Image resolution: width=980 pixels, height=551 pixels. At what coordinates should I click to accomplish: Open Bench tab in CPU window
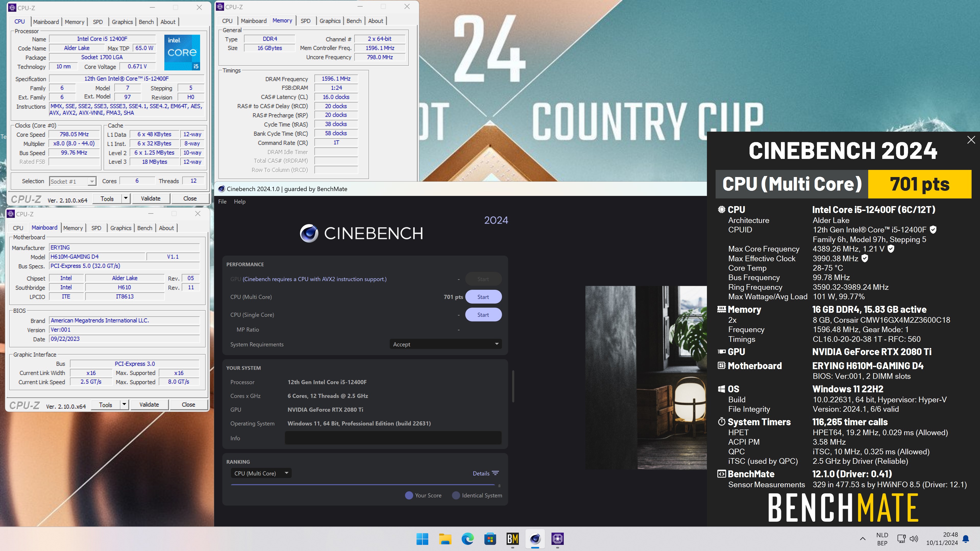(146, 22)
